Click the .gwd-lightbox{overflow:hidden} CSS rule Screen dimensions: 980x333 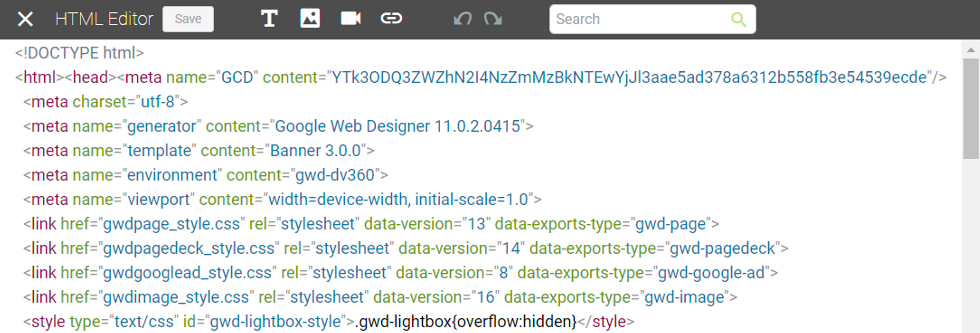click(466, 322)
